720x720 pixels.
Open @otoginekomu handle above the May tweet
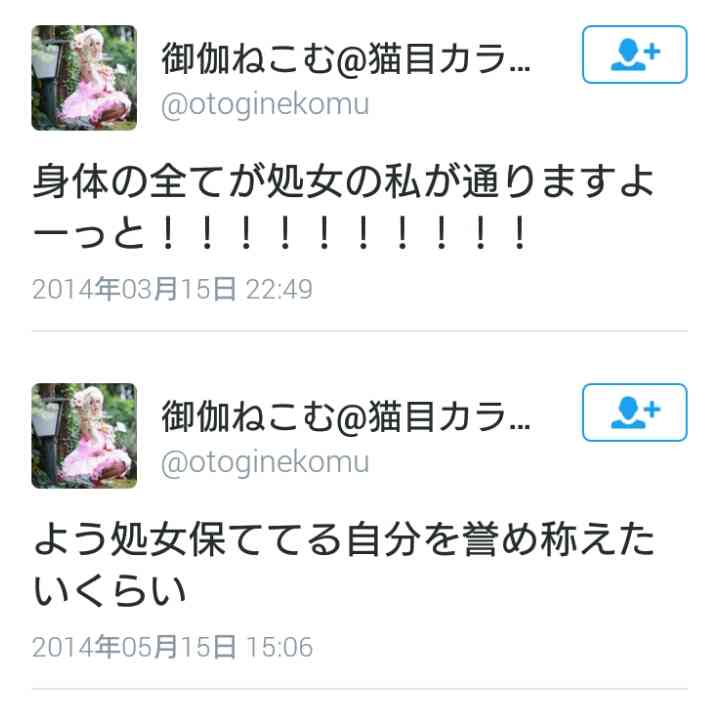265,463
